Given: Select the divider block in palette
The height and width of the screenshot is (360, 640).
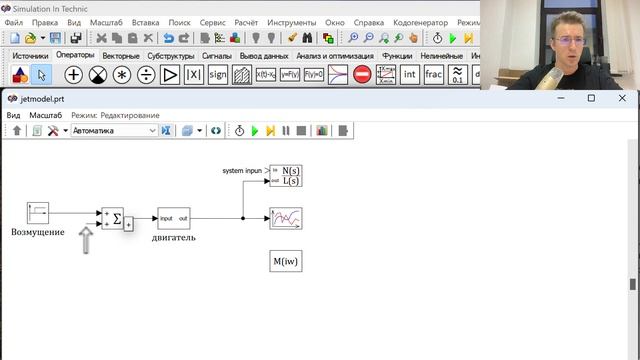Looking at the screenshot, I should [x=146, y=75].
